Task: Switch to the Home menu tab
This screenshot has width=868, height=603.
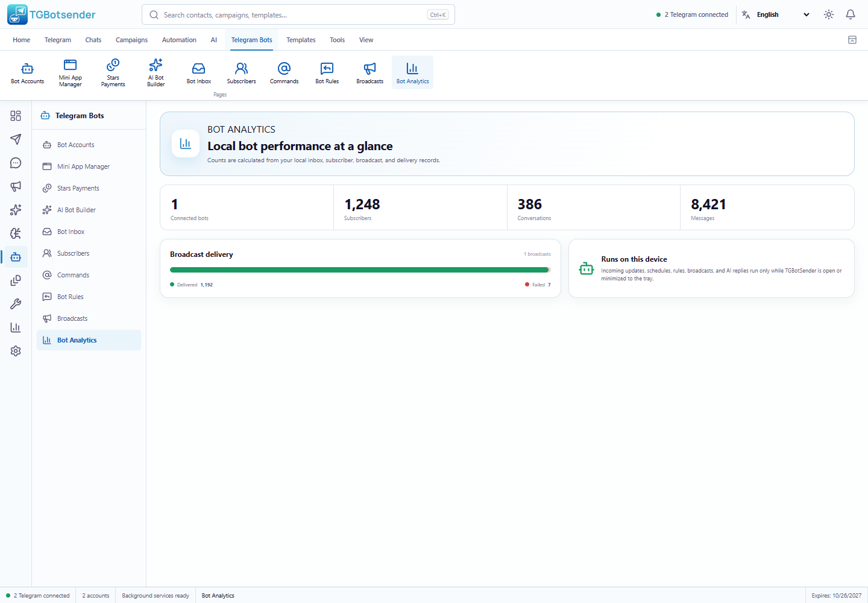Action: click(x=22, y=40)
